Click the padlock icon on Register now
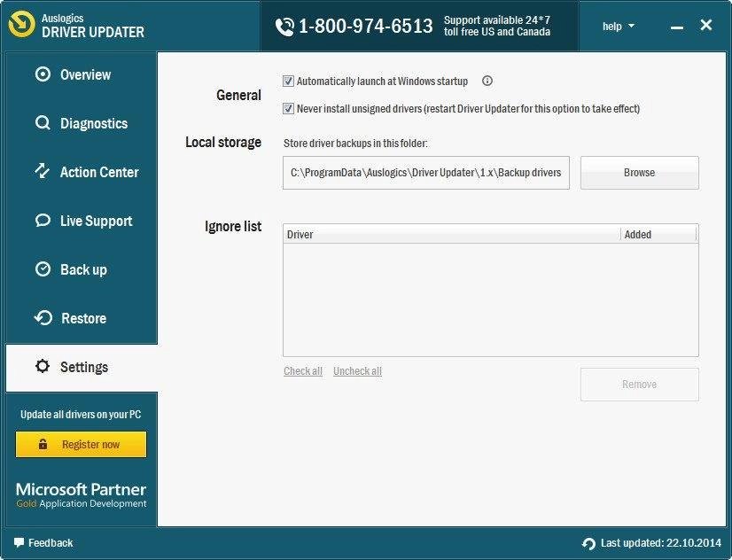 43,444
